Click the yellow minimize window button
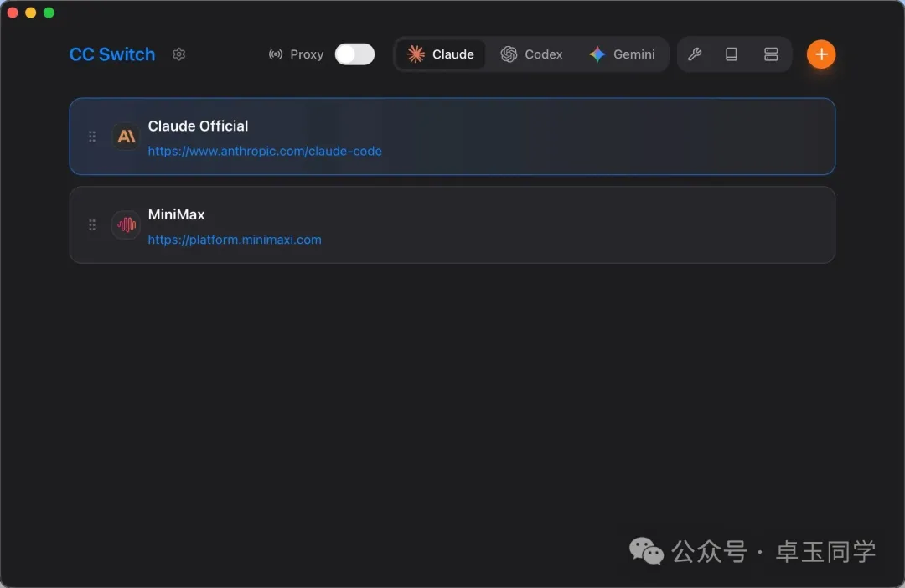This screenshot has width=905, height=588. 31,13
